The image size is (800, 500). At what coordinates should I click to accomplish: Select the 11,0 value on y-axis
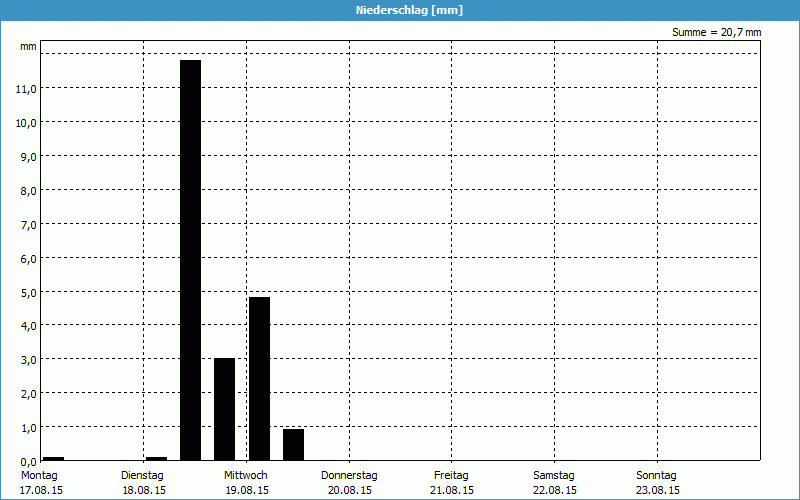coord(27,88)
